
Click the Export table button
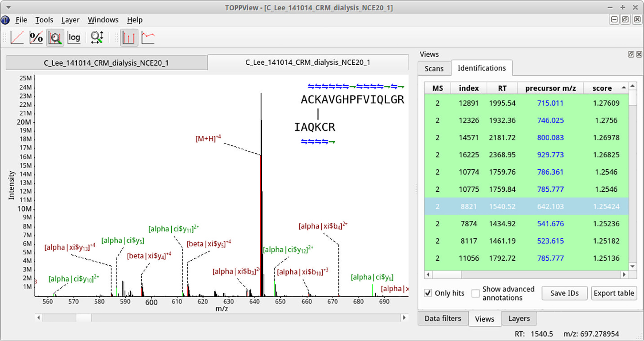point(614,293)
